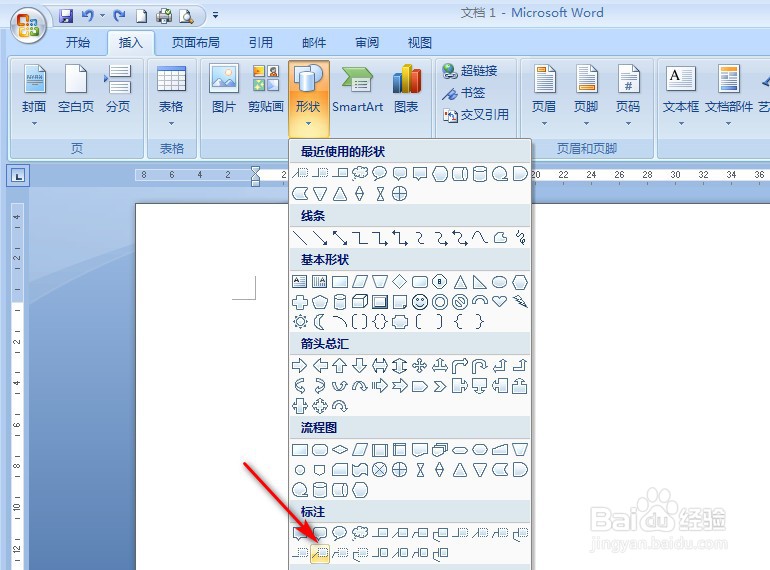
Task: Open the 表格 table dropdown
Action: 171,96
